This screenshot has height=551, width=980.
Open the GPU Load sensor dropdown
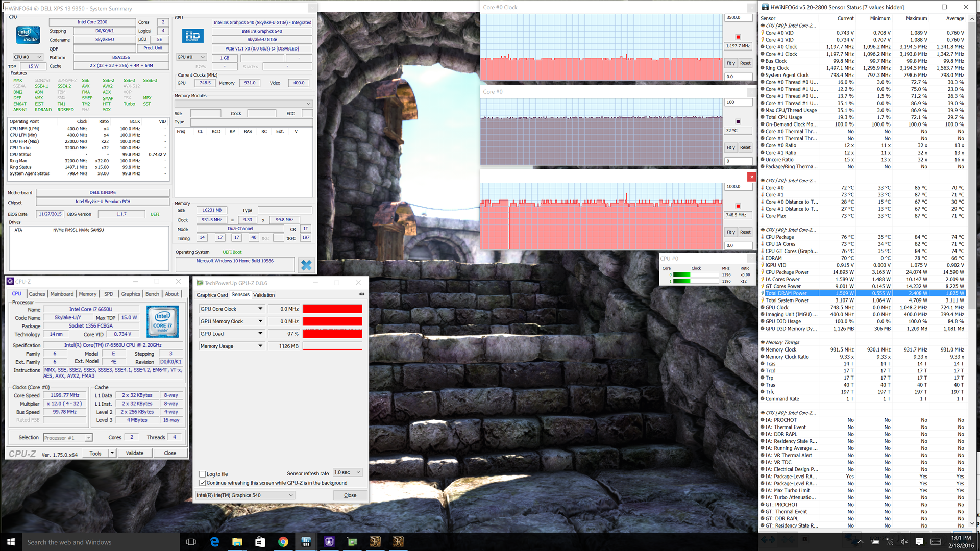pyautogui.click(x=260, y=334)
